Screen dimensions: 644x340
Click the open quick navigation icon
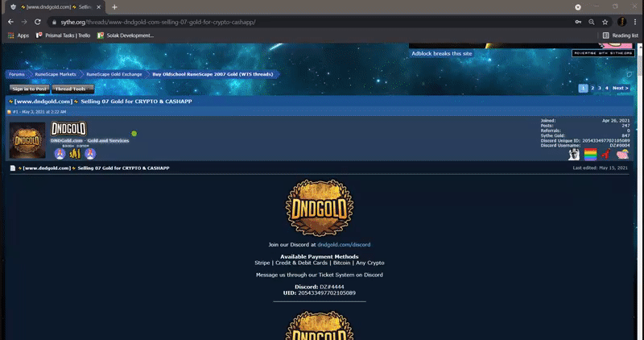(630, 74)
